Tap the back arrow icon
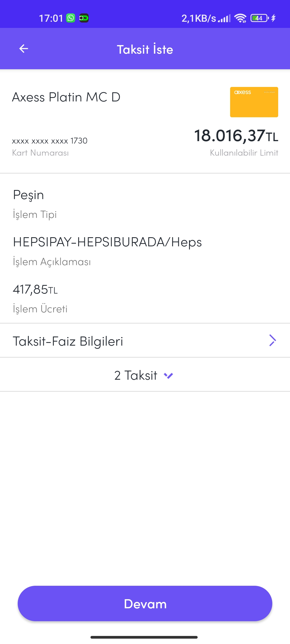The image size is (290, 644). click(24, 49)
